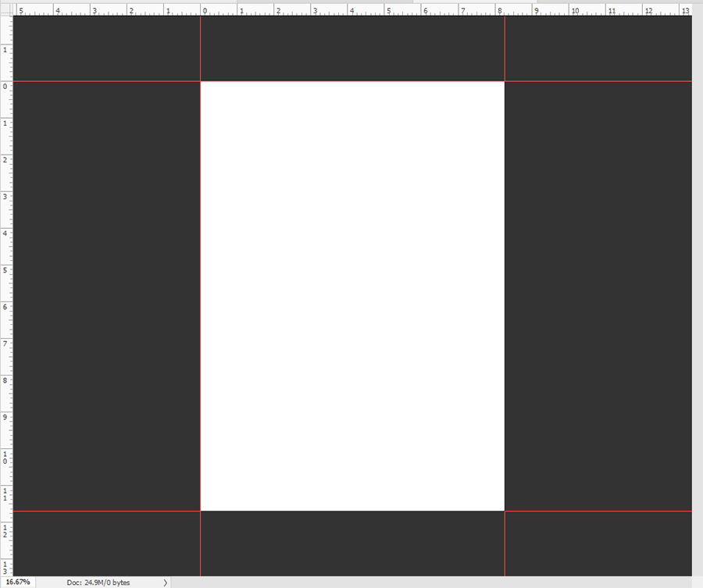Click the Doc: 24.9M/0 bytes info
This screenshot has width=703, height=588.
click(98, 583)
